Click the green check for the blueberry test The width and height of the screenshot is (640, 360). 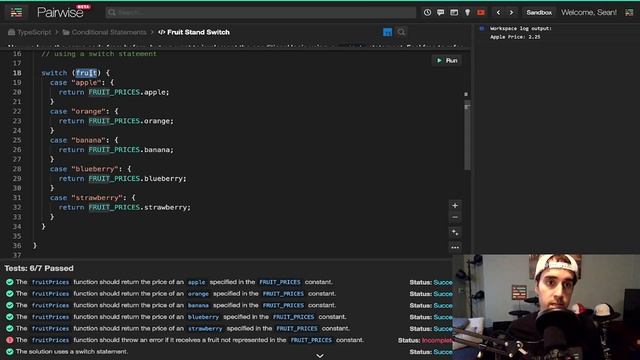click(9, 317)
